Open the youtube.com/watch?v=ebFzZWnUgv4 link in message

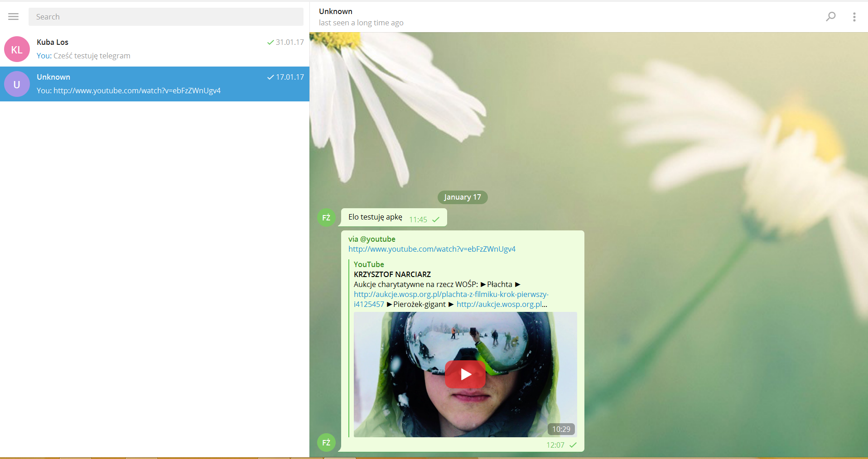(x=432, y=249)
